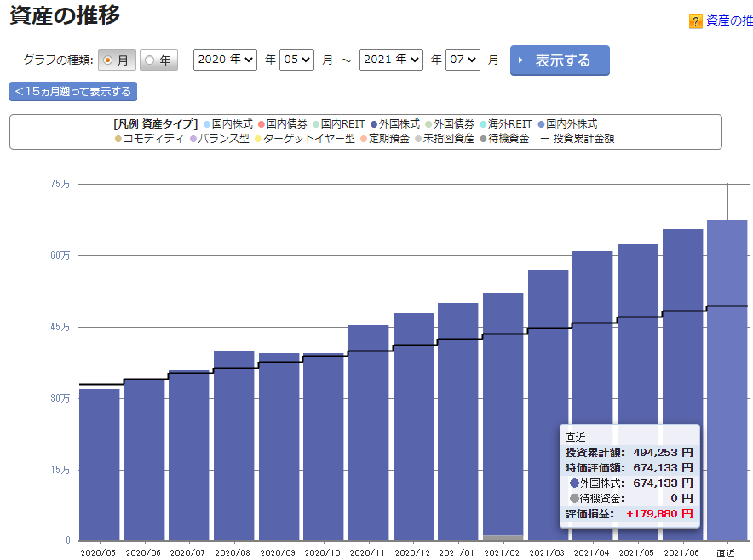Click the 2020/12 x-axis label
The image size is (753, 560).
click(412, 553)
